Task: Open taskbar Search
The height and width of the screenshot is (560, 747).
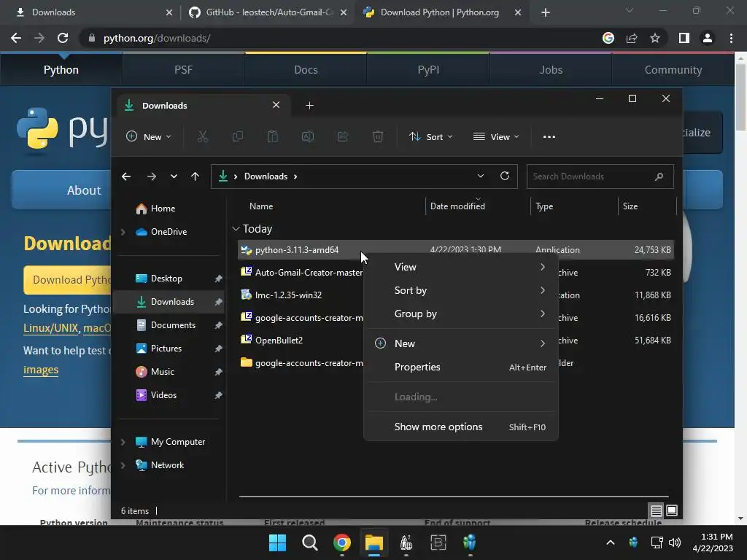Action: (x=309, y=542)
